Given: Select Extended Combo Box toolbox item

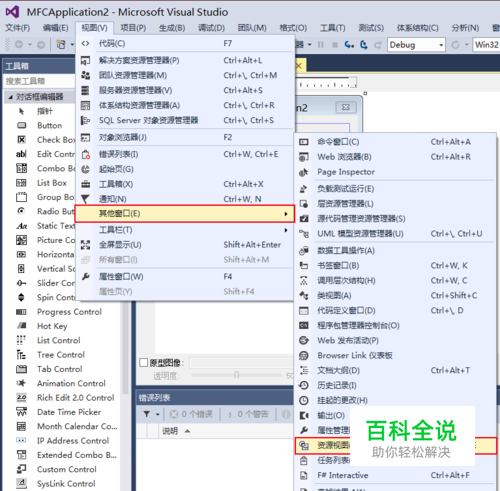Looking at the screenshot, I should click(x=67, y=455).
